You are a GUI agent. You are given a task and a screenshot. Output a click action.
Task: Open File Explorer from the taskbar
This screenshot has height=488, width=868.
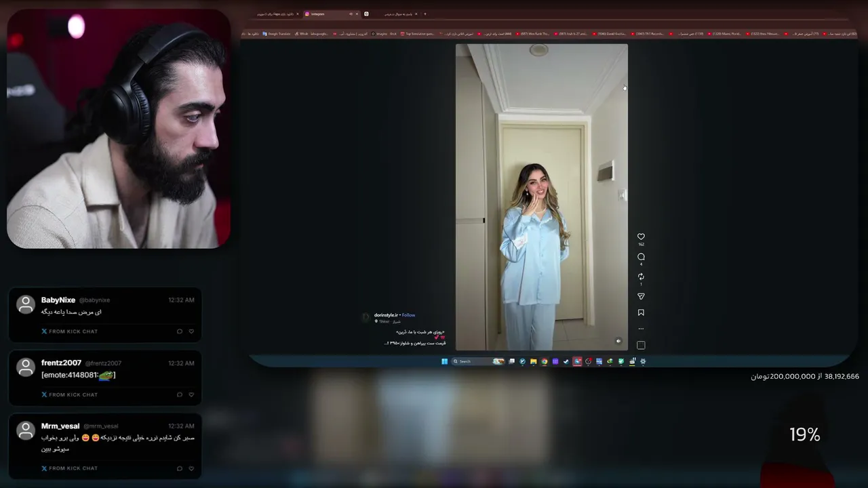[x=533, y=361]
